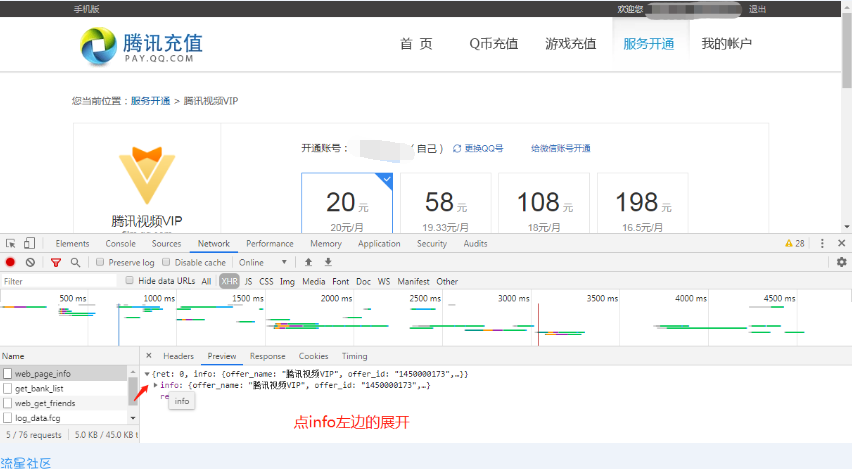Click the 28 warnings indicator
The image size is (852, 469).
(x=794, y=243)
